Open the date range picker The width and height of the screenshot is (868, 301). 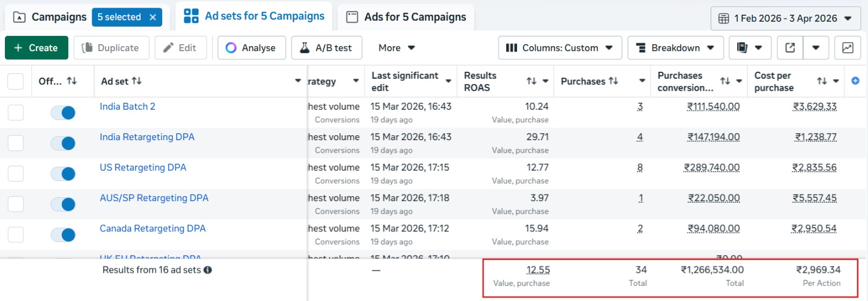[x=785, y=18]
